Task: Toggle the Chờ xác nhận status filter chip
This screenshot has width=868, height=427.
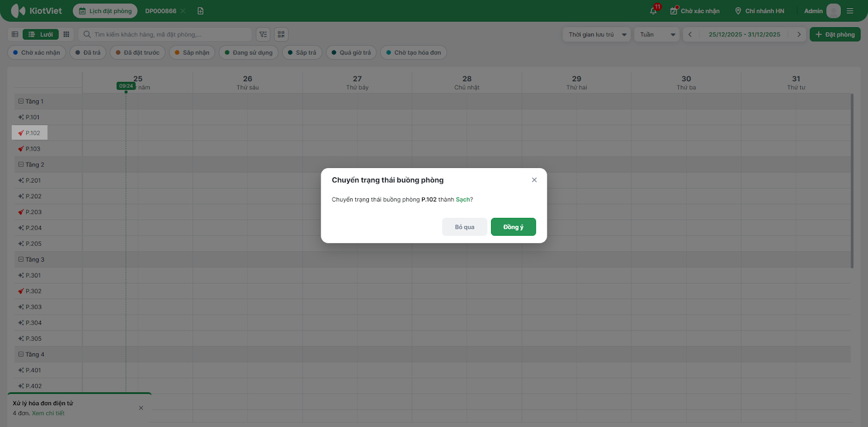Action: (x=37, y=53)
